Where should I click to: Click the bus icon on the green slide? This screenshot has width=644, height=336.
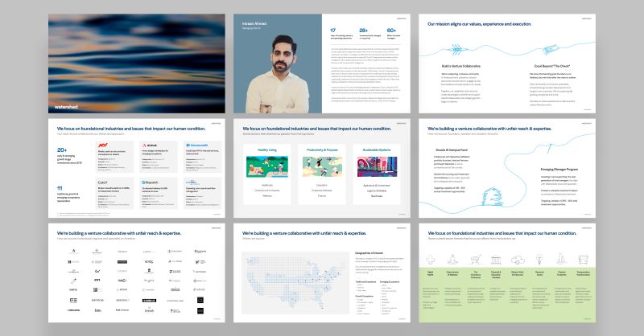583,260
